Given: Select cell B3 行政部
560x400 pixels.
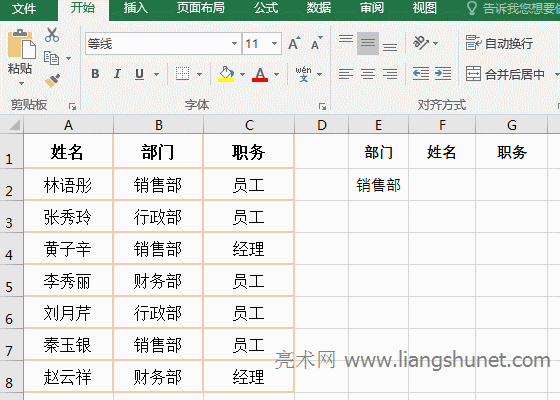Looking at the screenshot, I should (158, 217).
